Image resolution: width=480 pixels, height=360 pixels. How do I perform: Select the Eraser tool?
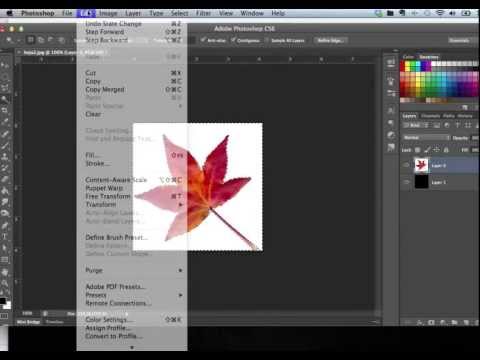pyautogui.click(x=5, y=179)
